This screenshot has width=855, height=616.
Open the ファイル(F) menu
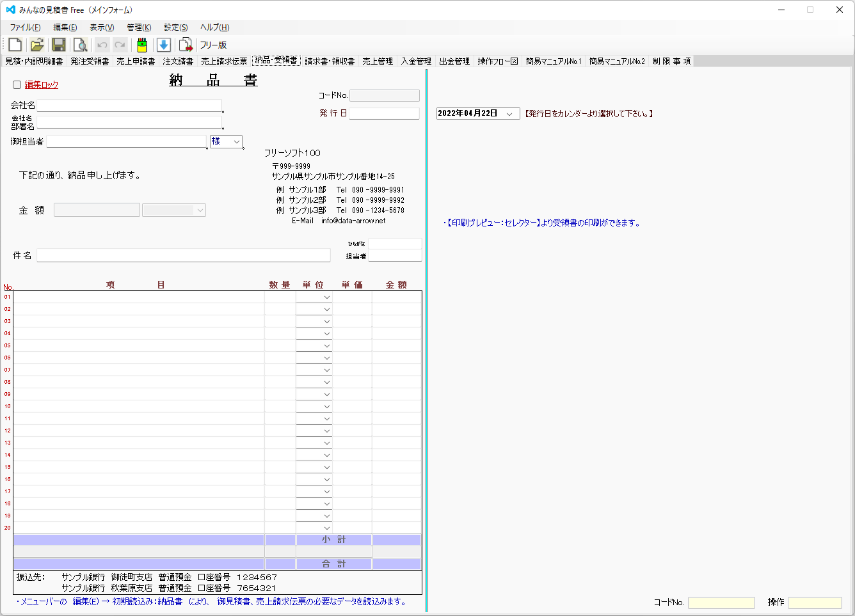click(x=26, y=27)
